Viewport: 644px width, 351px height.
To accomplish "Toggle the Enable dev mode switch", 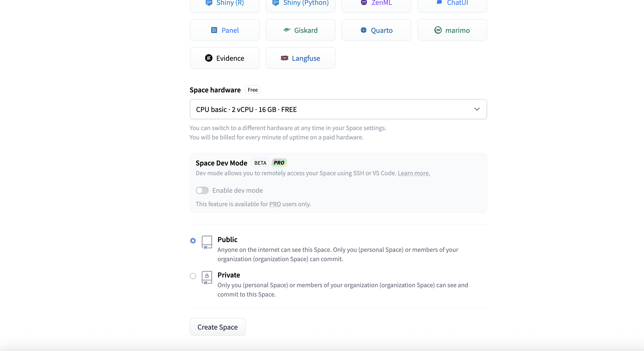I will (202, 190).
